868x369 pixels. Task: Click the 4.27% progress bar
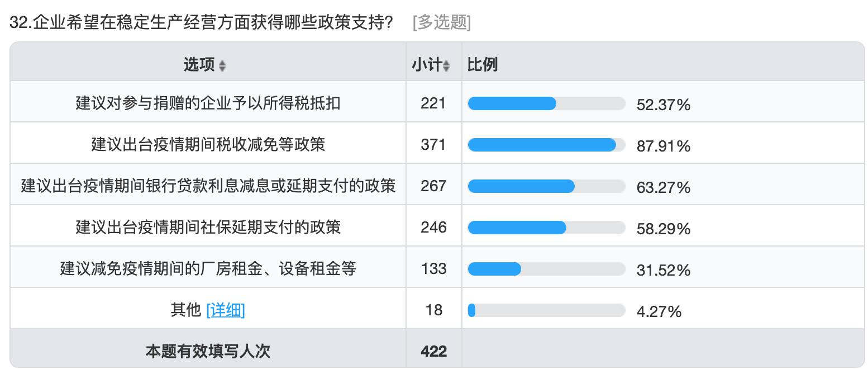pyautogui.click(x=546, y=310)
